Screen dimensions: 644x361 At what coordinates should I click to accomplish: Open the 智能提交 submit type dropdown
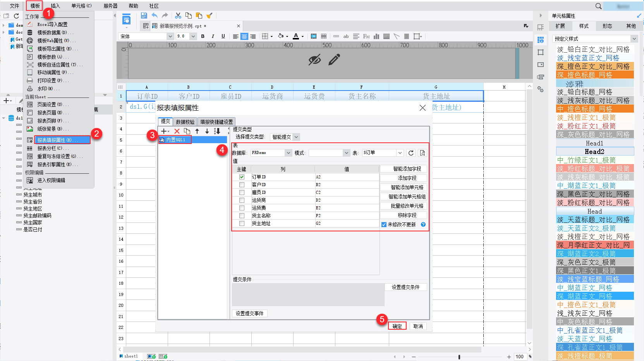click(x=296, y=137)
